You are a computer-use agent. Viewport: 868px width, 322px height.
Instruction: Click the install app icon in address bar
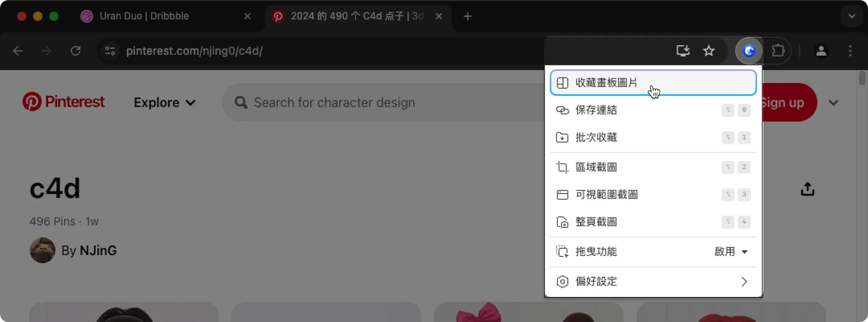[x=683, y=51]
